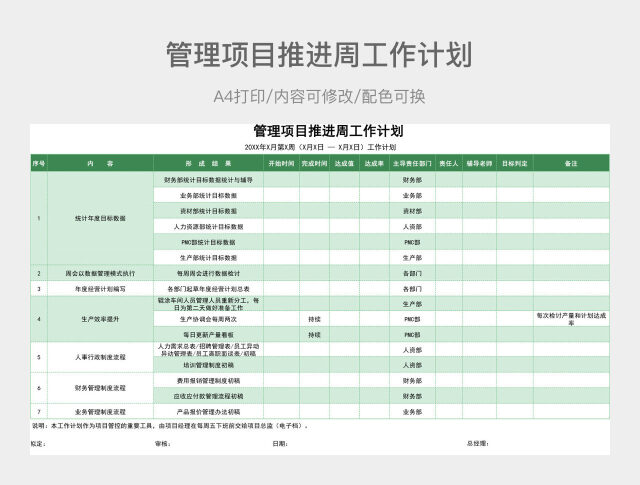Select cell 生产协调会每周两次
This screenshot has width=640, height=485.
(208, 319)
